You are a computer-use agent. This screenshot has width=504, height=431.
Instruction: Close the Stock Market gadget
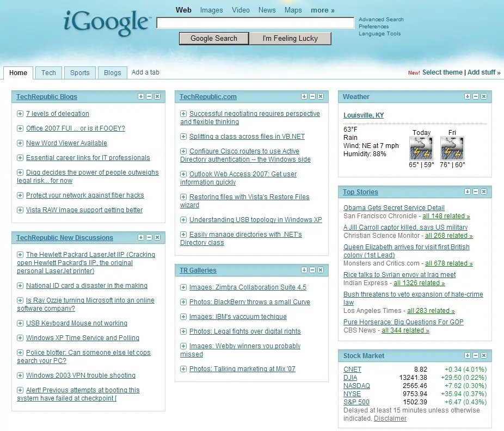pyautogui.click(x=484, y=355)
